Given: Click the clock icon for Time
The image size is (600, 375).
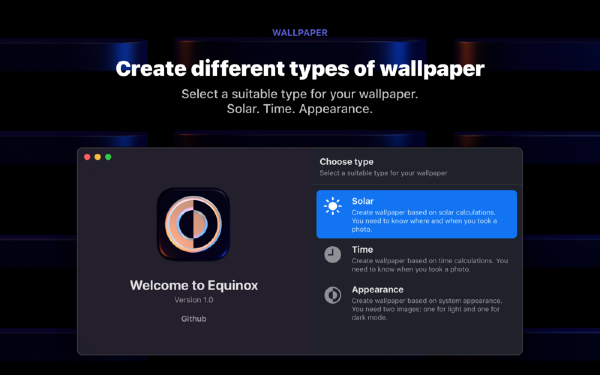Looking at the screenshot, I should click(x=333, y=254).
